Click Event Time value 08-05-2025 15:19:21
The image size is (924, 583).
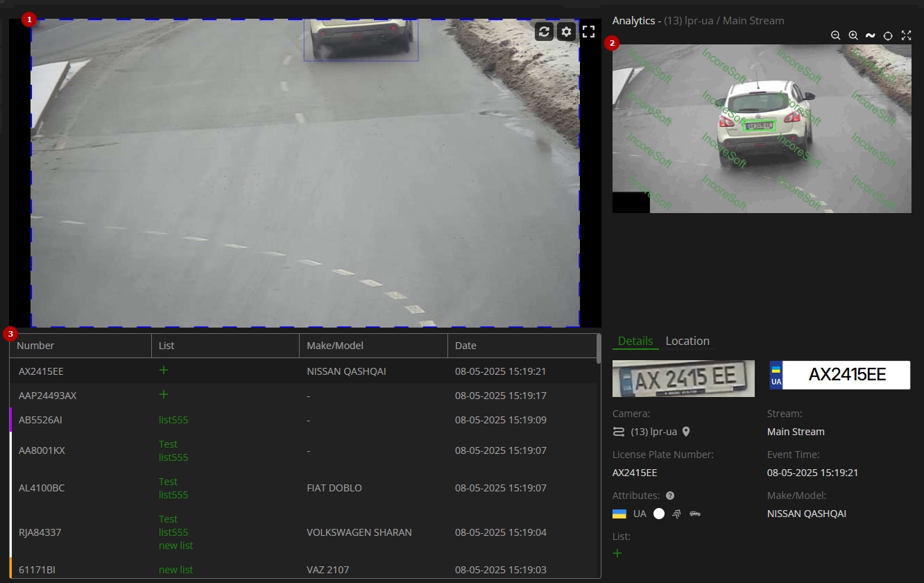(813, 473)
